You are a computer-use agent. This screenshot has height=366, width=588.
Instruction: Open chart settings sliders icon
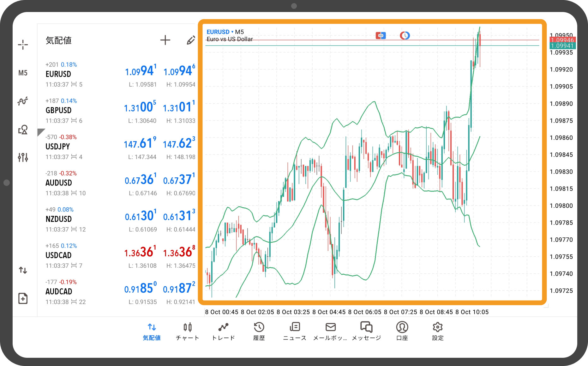[x=23, y=157]
